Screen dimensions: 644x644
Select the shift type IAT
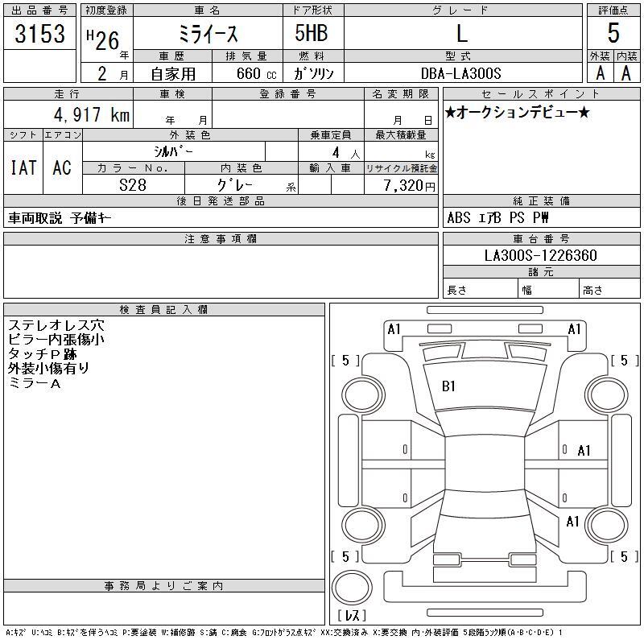point(23,167)
